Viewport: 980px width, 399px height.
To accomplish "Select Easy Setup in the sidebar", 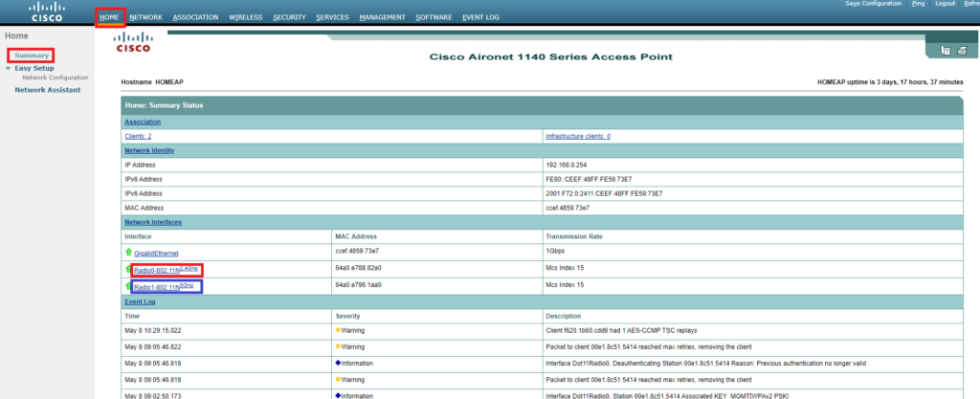I will (x=34, y=68).
